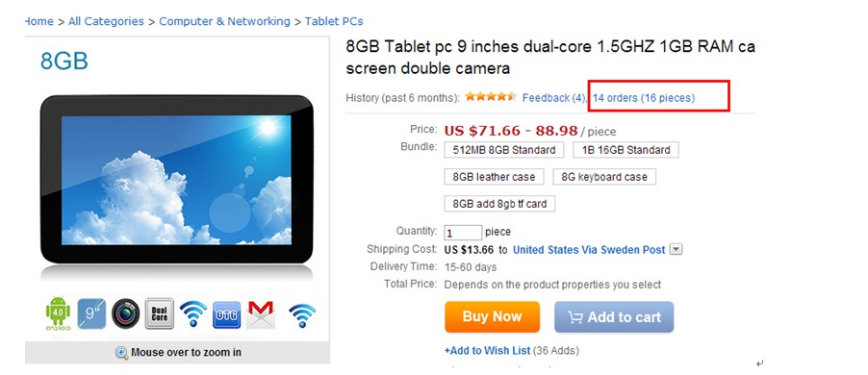Click the Dual Core feature icon
The width and height of the screenshot is (868, 375).
(160, 313)
